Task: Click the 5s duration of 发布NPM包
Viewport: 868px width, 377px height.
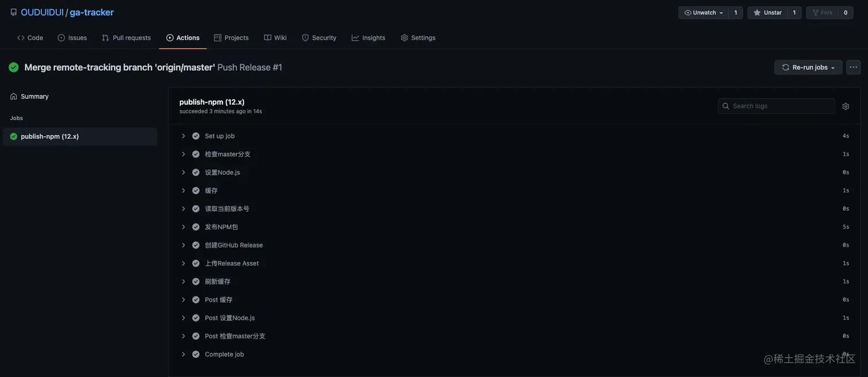Action: point(846,227)
